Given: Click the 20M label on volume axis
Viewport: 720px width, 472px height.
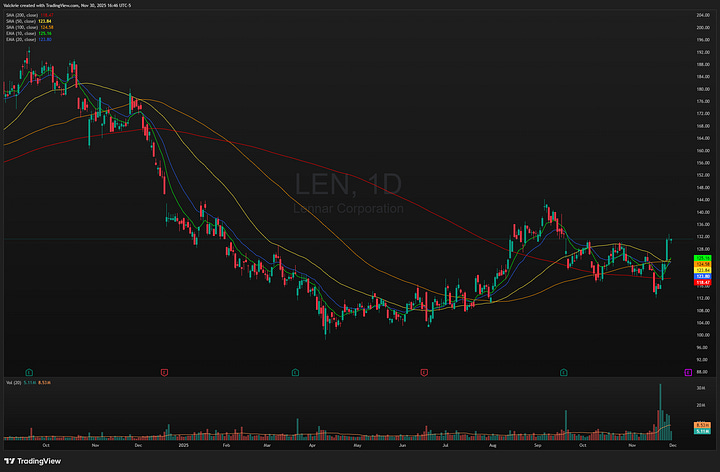Looking at the screenshot, I should pyautogui.click(x=701, y=405).
